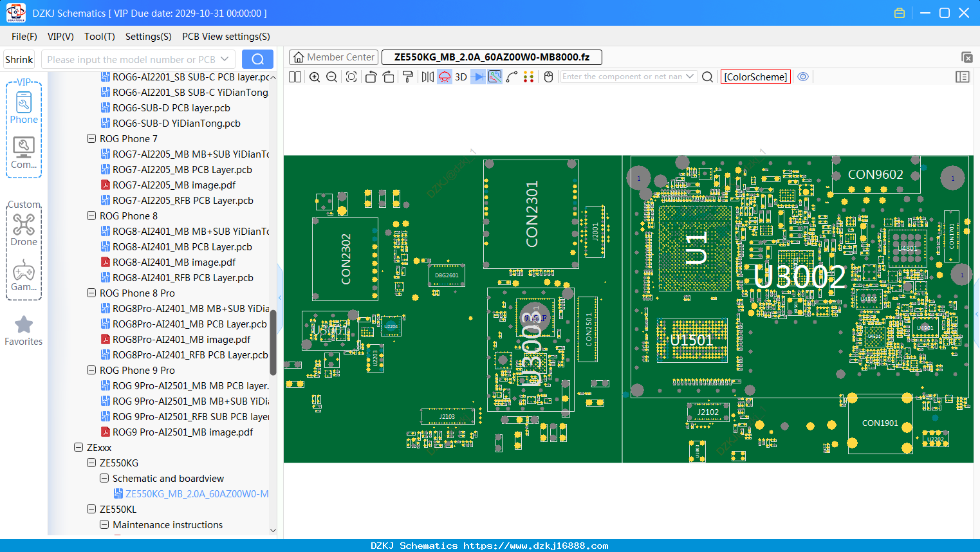The height and width of the screenshot is (552, 980).
Task: Open the Computer category in sidebar
Action: pos(24,153)
